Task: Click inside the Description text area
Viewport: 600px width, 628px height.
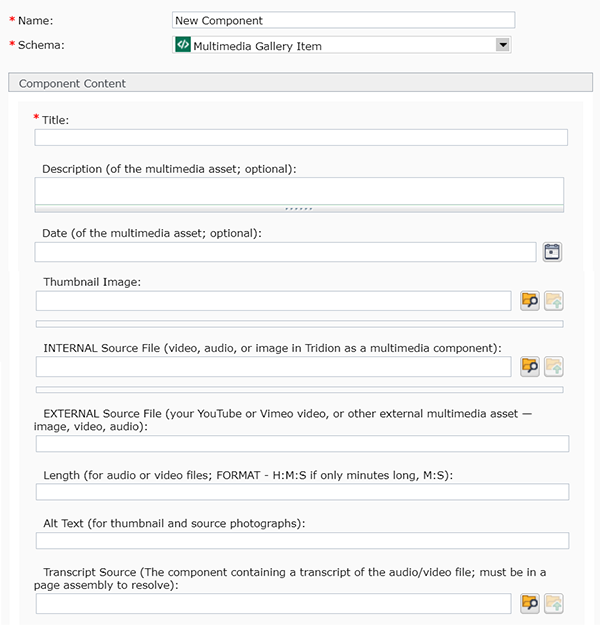Action: coord(299,190)
